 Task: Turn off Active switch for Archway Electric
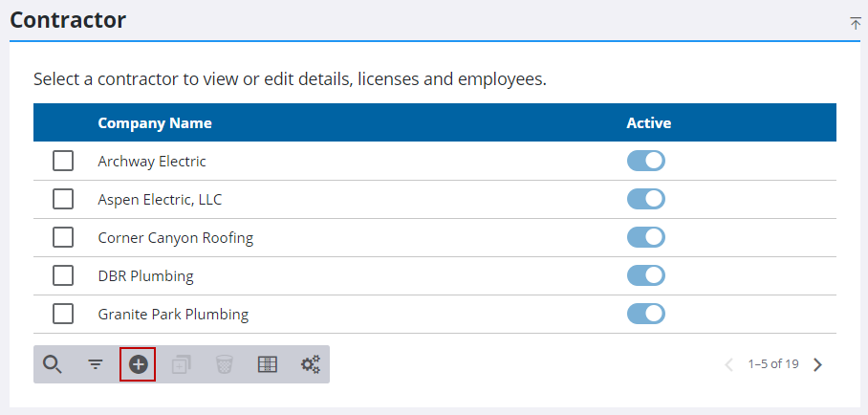[646, 161]
